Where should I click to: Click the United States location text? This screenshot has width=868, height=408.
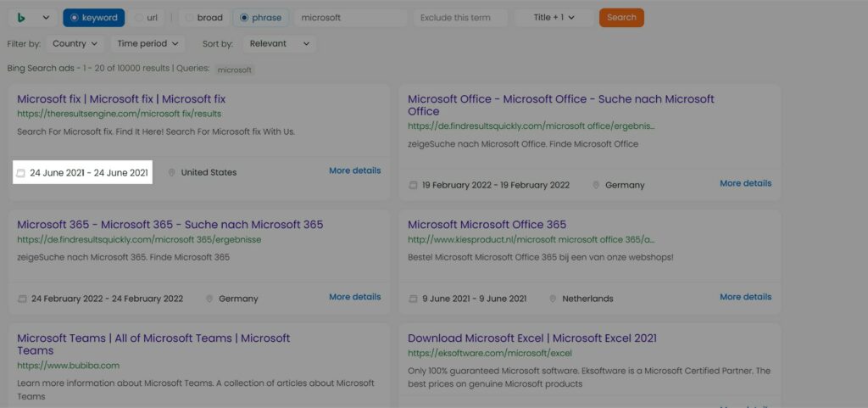click(209, 173)
